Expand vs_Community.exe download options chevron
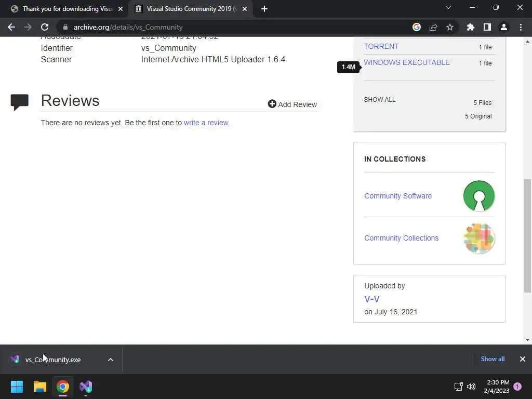 (x=110, y=360)
